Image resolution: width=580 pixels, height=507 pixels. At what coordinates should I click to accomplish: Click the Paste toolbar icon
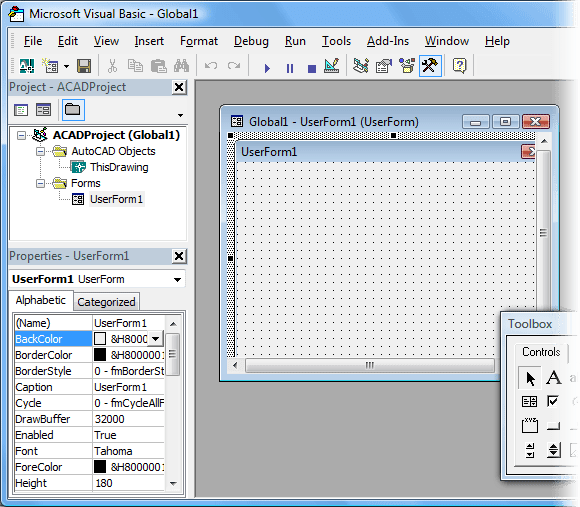(x=159, y=66)
